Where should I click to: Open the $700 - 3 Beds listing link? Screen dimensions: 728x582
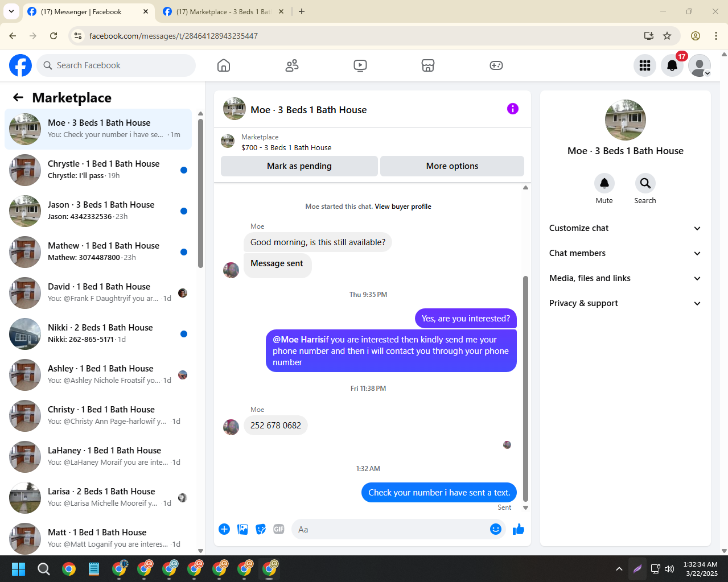click(x=286, y=147)
